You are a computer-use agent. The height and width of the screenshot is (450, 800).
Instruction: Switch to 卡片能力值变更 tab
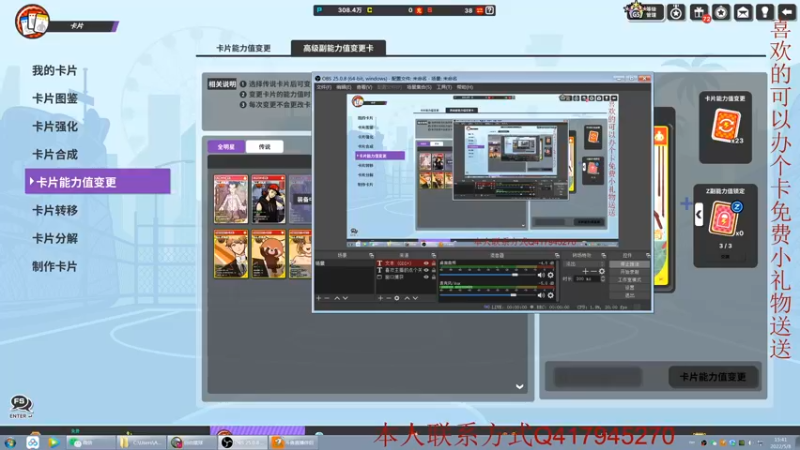tap(243, 48)
